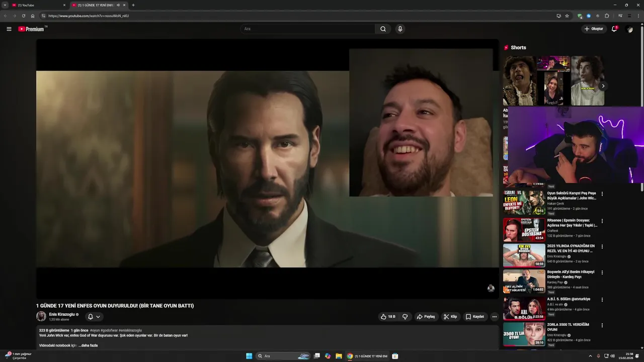Expand description with ...daha fazla
This screenshot has height=362, width=644.
click(88, 345)
